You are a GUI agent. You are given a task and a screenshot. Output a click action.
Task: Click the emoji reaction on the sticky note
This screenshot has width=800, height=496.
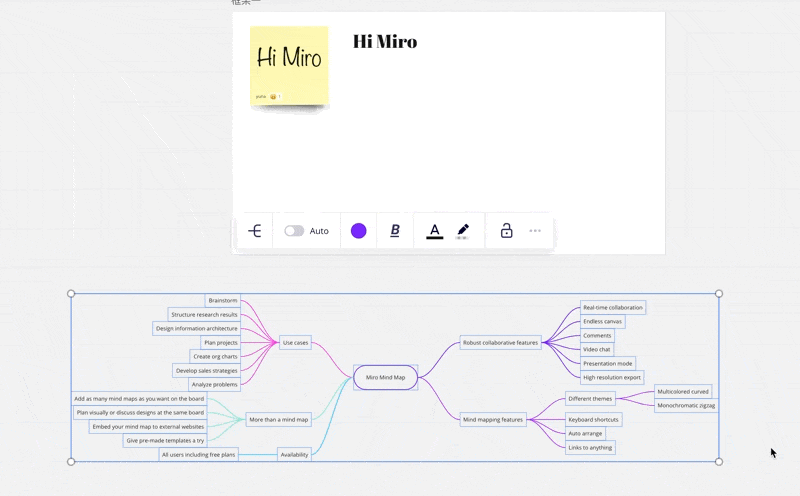pyautogui.click(x=275, y=96)
